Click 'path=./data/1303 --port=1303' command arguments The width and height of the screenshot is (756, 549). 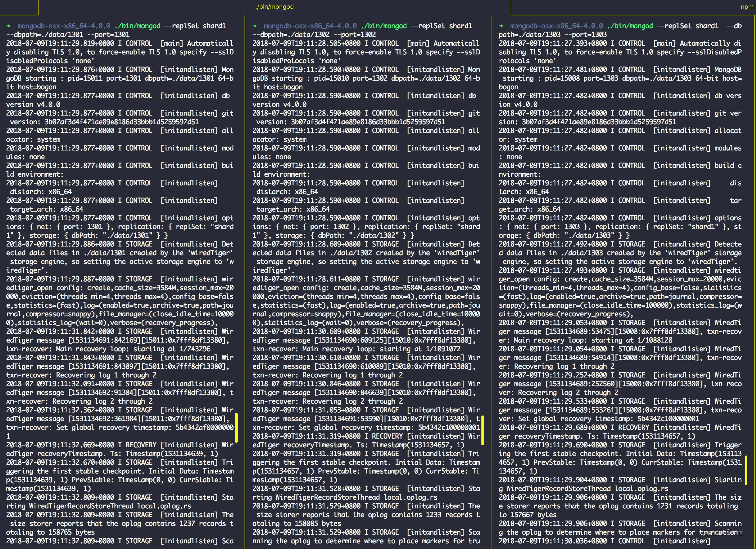click(553, 35)
